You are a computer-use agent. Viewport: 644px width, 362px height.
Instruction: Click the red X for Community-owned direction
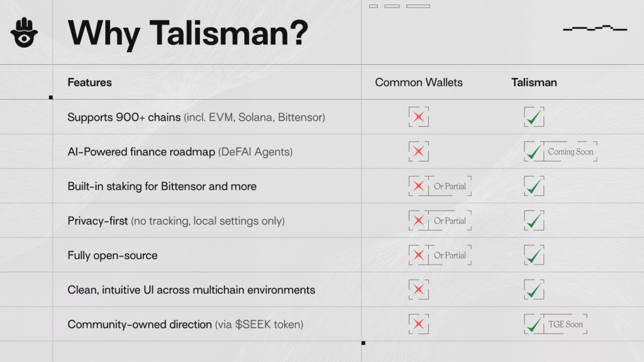click(419, 324)
